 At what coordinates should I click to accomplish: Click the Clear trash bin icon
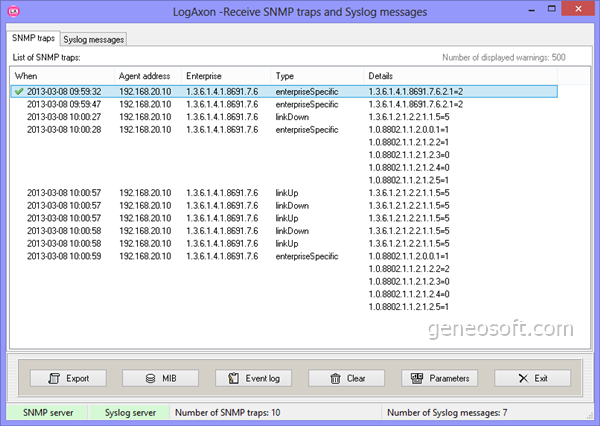tap(335, 379)
